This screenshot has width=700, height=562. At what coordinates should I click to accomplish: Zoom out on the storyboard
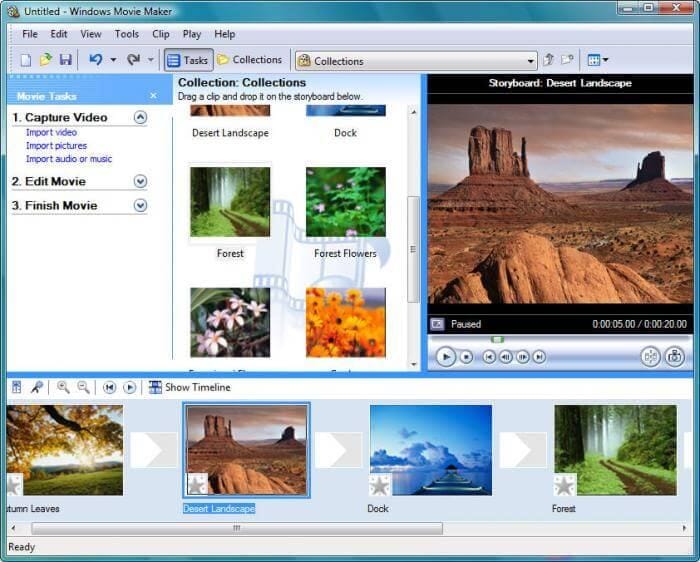(x=83, y=387)
